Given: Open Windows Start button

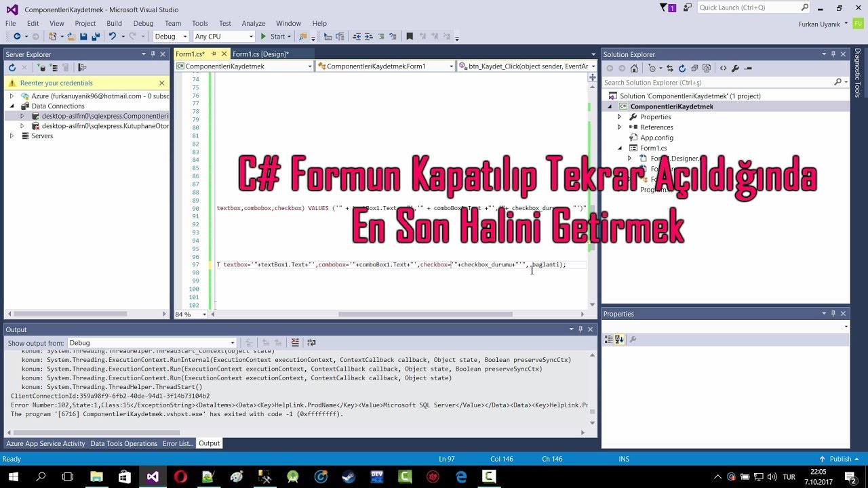Looking at the screenshot, I should [12, 476].
